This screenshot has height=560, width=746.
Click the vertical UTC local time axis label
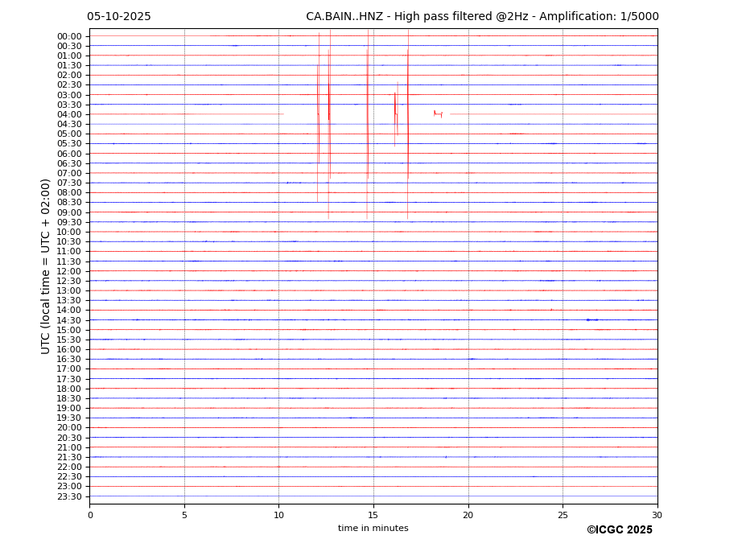coord(46,266)
